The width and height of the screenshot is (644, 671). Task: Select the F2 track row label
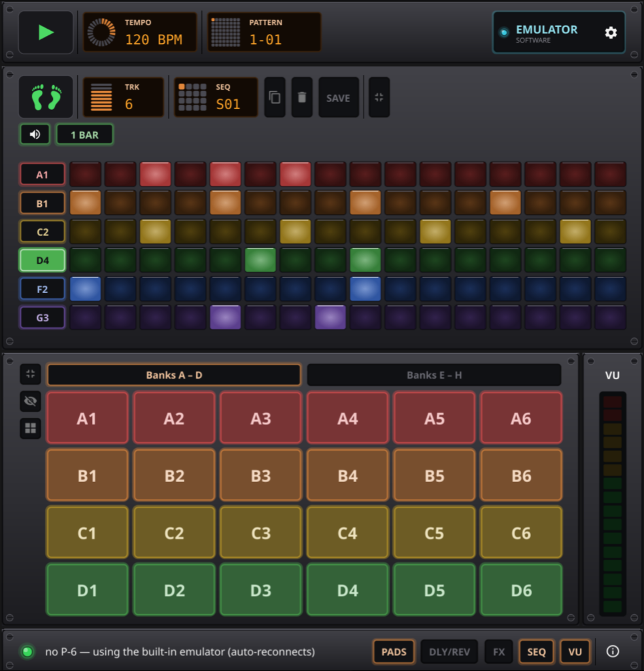point(42,289)
